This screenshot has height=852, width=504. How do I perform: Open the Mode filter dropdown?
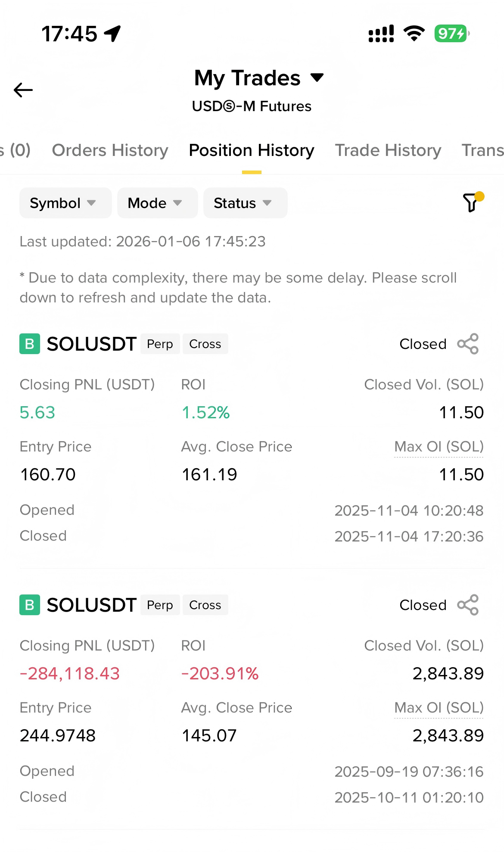(x=157, y=203)
